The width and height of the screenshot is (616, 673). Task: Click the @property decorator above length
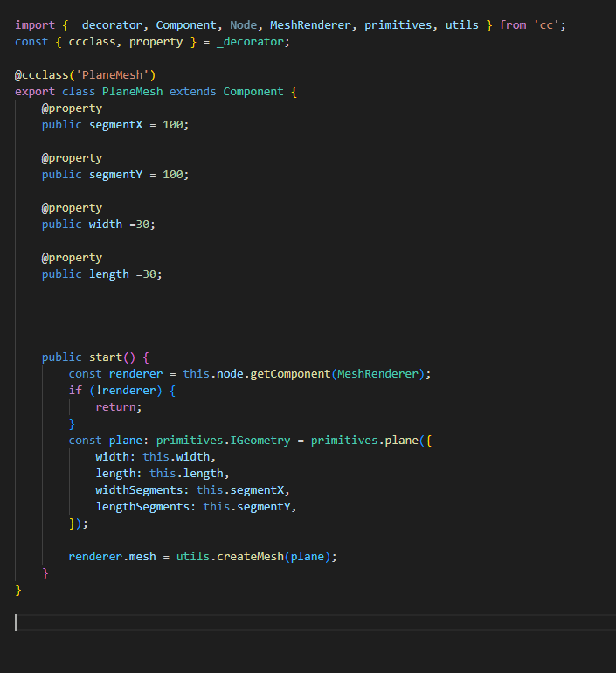(72, 258)
